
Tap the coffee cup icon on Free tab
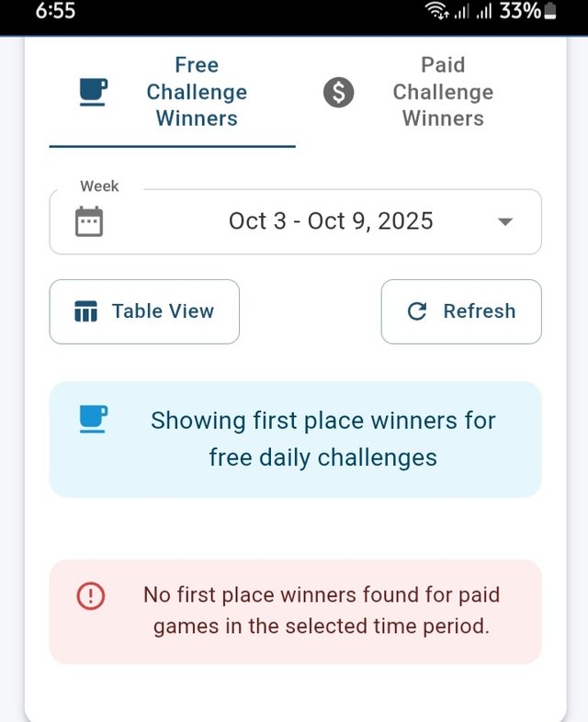click(93, 92)
